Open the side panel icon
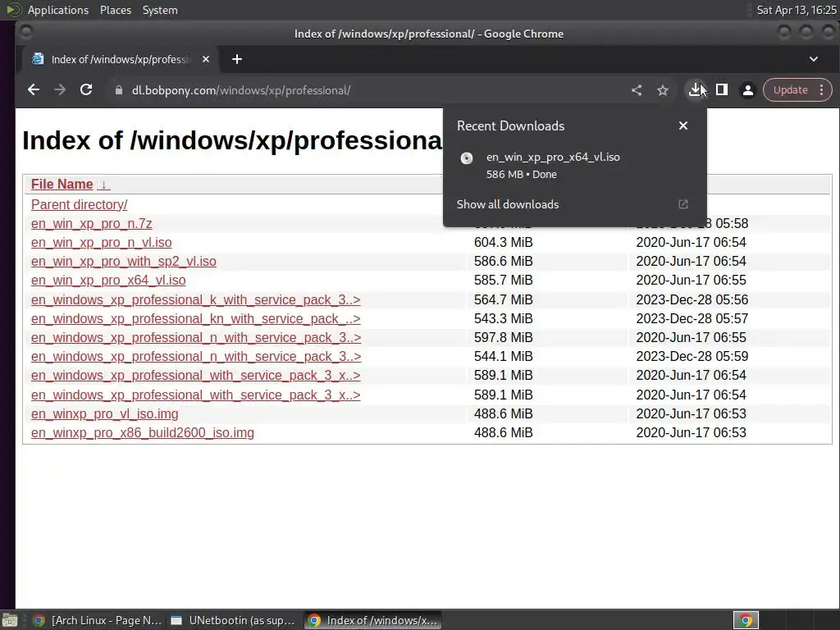The width and height of the screenshot is (840, 630). pyautogui.click(x=722, y=90)
